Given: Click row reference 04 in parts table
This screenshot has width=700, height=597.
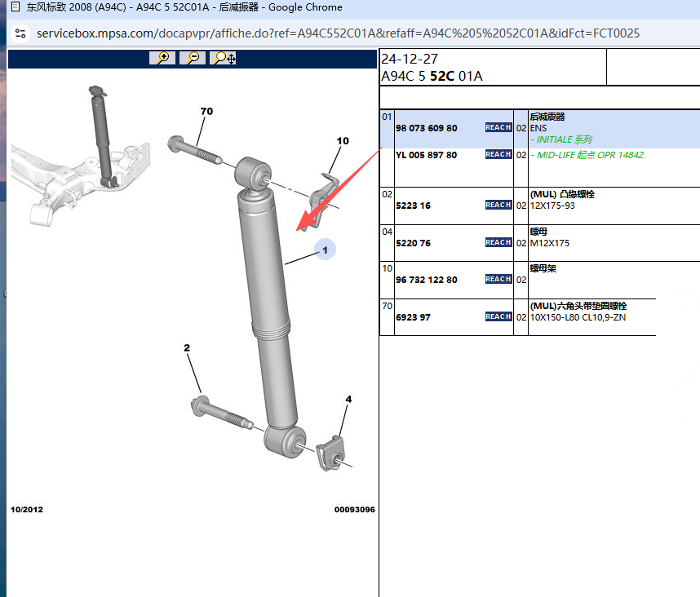Looking at the screenshot, I should click(387, 232).
